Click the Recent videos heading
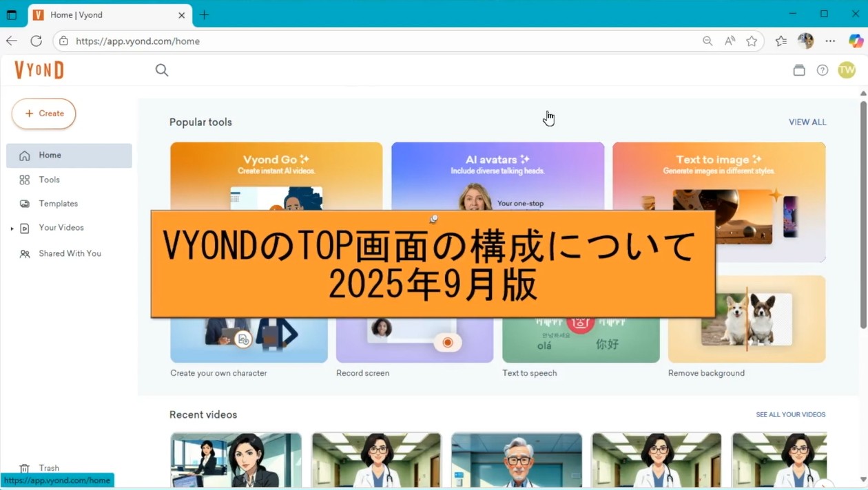This screenshot has width=868, height=490. (x=203, y=415)
